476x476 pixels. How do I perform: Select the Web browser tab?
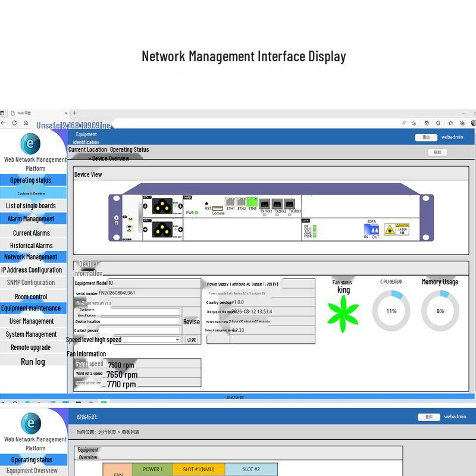[x=39, y=113]
